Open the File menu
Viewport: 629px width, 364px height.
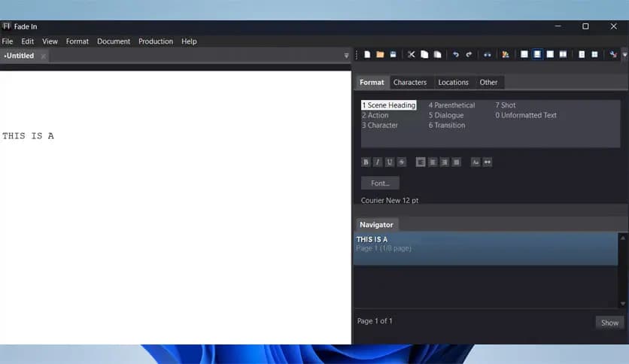(8, 41)
